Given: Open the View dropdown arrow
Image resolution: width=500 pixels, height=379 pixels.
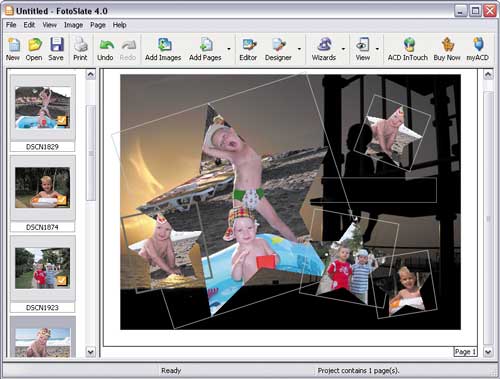Looking at the screenshot, I should point(377,49).
